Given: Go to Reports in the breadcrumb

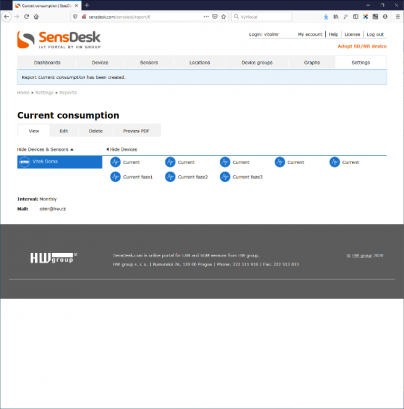Looking at the screenshot, I should click(68, 93).
